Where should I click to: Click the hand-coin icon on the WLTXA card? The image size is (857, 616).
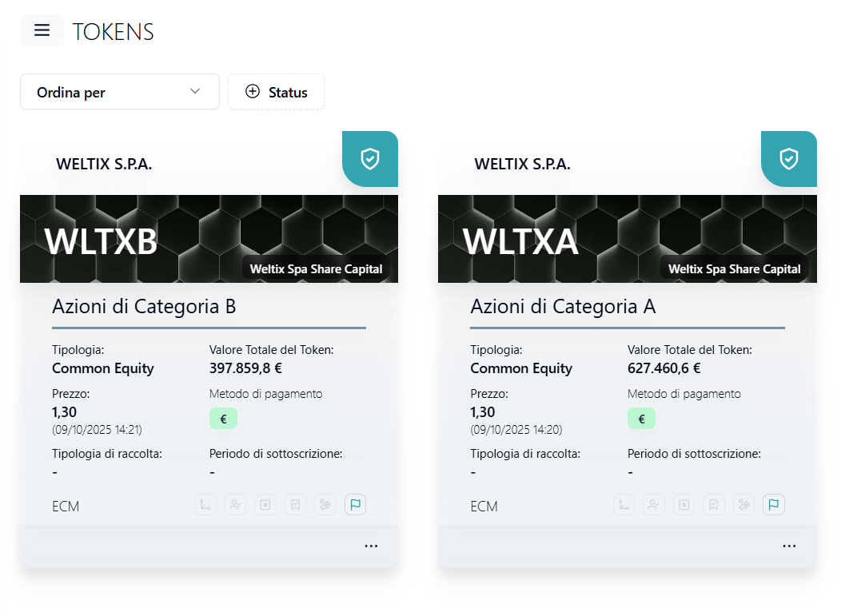coord(743,505)
